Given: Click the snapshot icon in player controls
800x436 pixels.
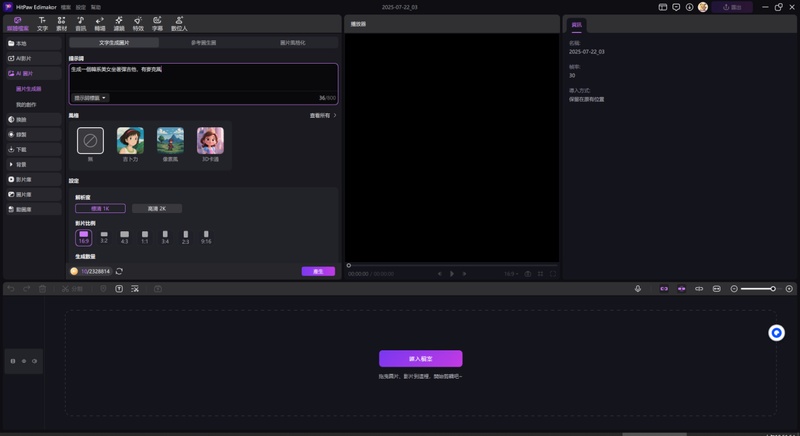Looking at the screenshot, I should coord(528,274).
